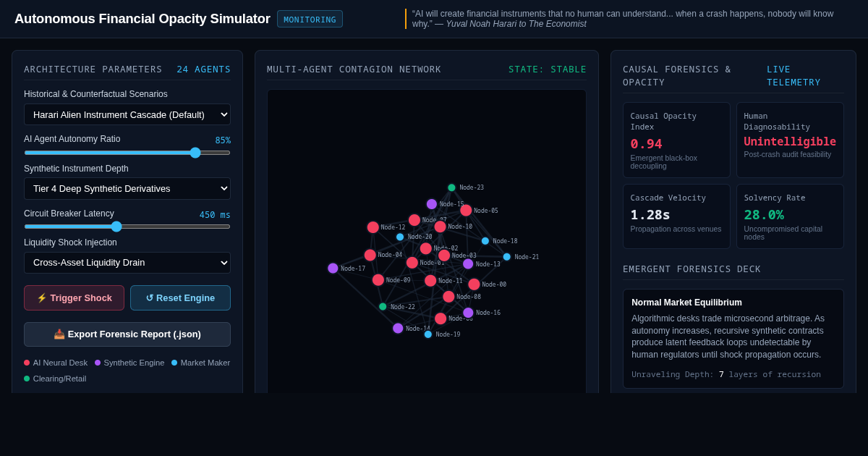Click the red Node-00 circle
The image size is (868, 456).
point(474,284)
